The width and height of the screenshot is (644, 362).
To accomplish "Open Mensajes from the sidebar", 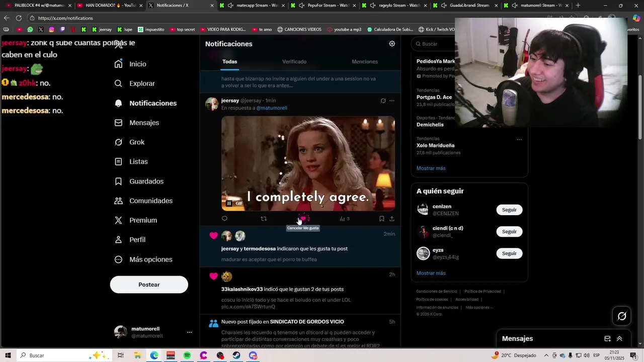I will [x=136, y=123].
